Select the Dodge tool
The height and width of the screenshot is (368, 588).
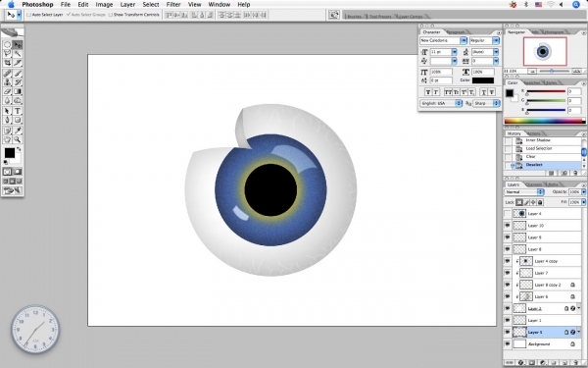tap(18, 100)
